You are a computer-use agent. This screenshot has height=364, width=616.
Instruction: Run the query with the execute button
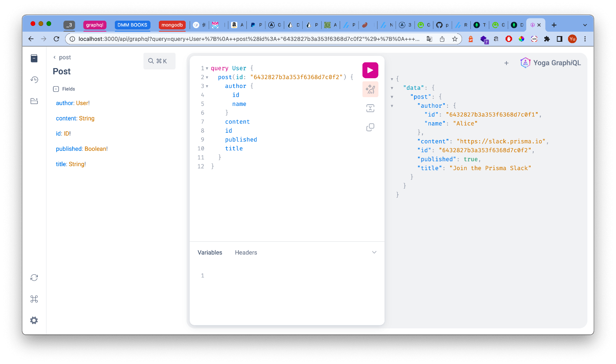[370, 70]
